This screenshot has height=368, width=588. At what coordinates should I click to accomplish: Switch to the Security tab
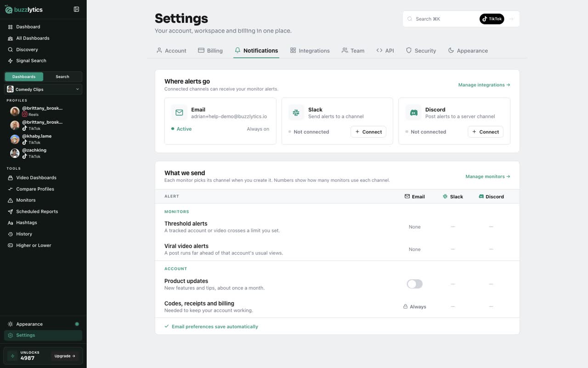[421, 51]
